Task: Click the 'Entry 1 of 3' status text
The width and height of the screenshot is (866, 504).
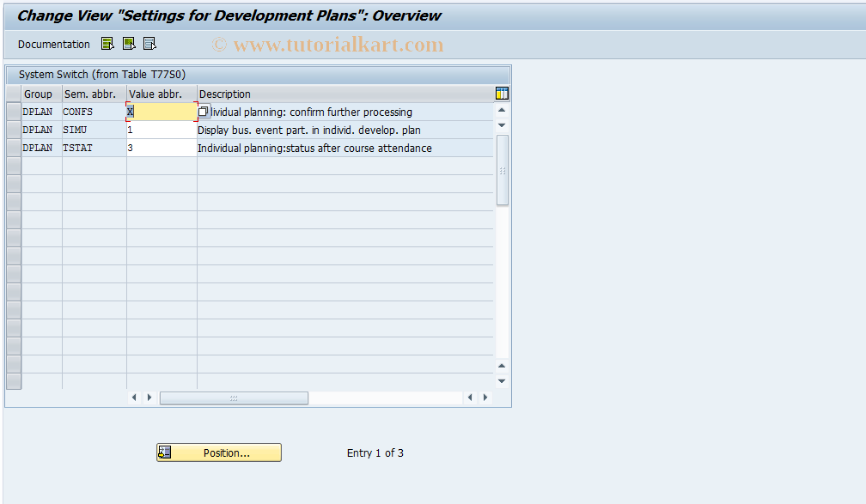Action: click(375, 453)
